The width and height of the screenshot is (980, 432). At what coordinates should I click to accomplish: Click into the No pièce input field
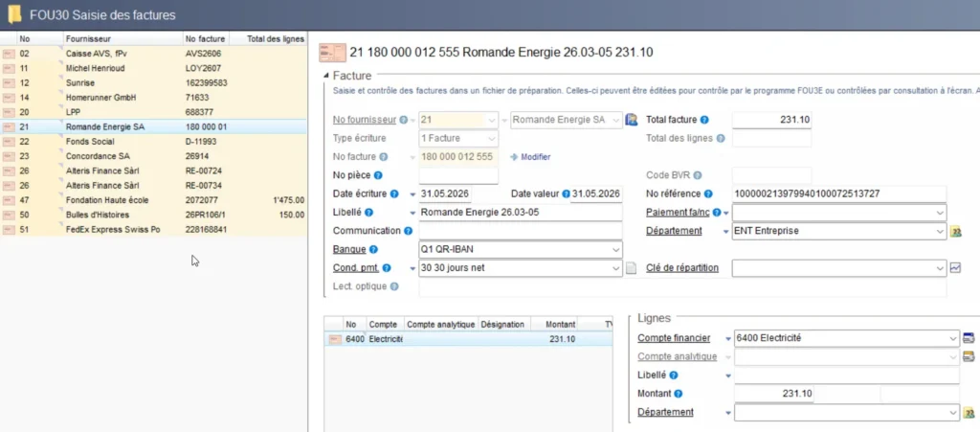pyautogui.click(x=458, y=175)
